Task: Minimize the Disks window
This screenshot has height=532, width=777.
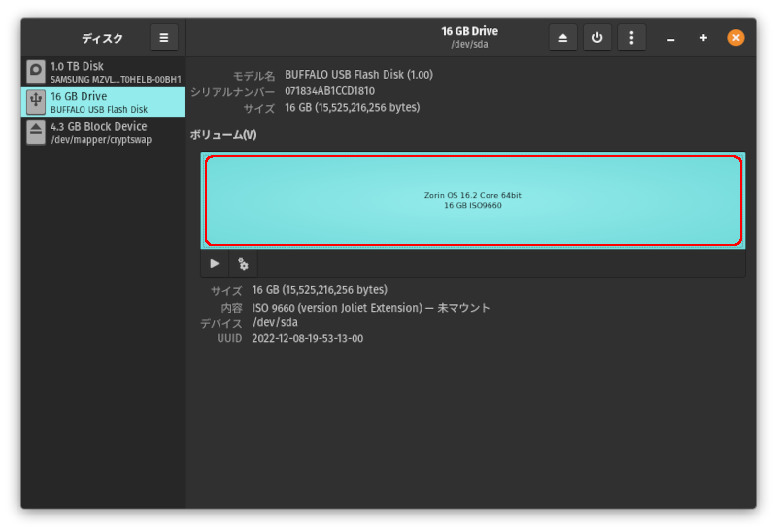Action: 670,38
